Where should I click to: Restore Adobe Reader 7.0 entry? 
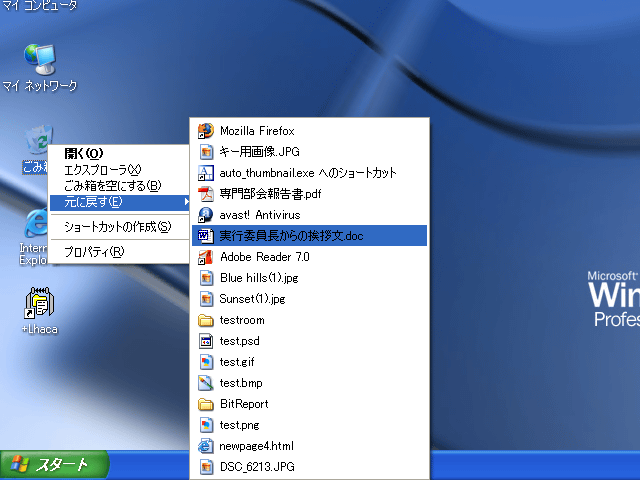(x=309, y=257)
